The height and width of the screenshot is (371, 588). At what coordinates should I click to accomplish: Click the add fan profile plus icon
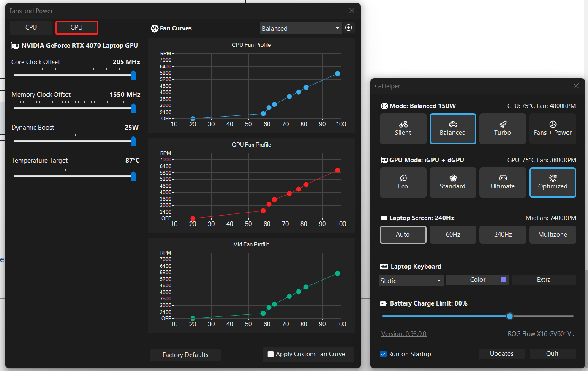click(x=348, y=27)
